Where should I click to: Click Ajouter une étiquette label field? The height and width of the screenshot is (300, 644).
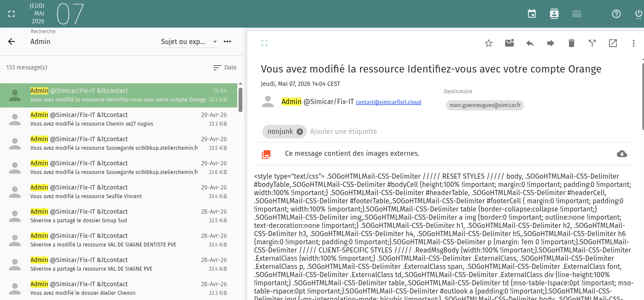[343, 132]
